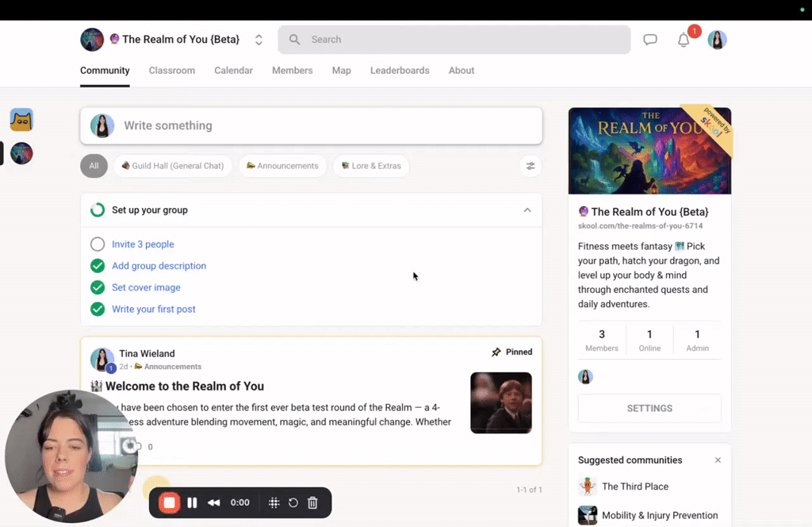Filter posts by Announcements category

pyautogui.click(x=282, y=166)
